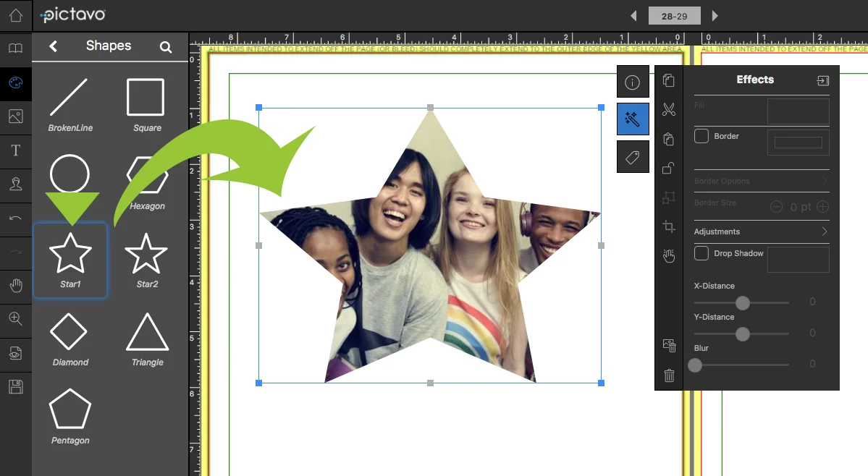The height and width of the screenshot is (476, 868).
Task: Enable the Border checkbox
Action: click(x=701, y=136)
